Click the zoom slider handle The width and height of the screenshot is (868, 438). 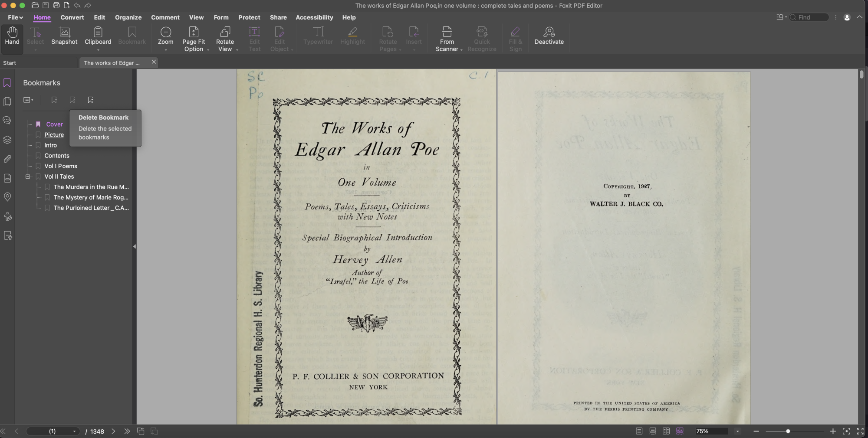788,431
